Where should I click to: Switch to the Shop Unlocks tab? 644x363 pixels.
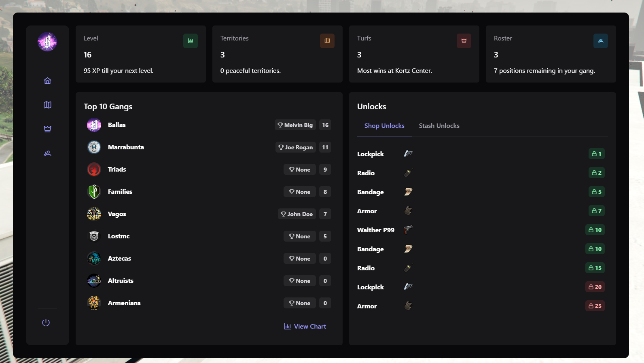(384, 126)
